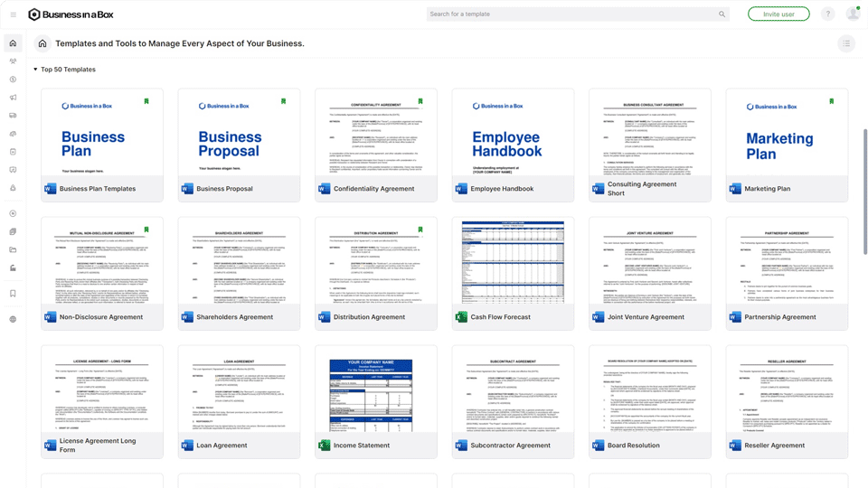Click the Shareholders Agreement title
The height and width of the screenshot is (488, 868).
coord(235,317)
